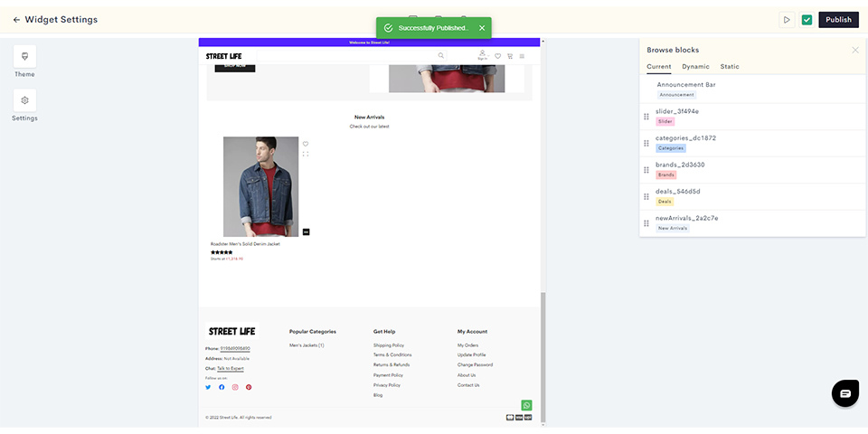Viewport: 868px width, 434px height.
Task: Click the preview play icon
Action: coord(787,19)
